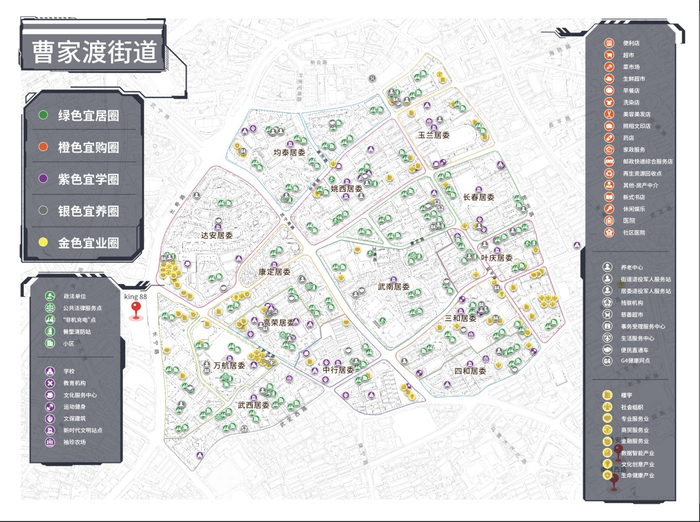Viewport: 700px width, 522px height.
Task: Select the 药店 pharmacy legend icon
Action: [x=609, y=138]
